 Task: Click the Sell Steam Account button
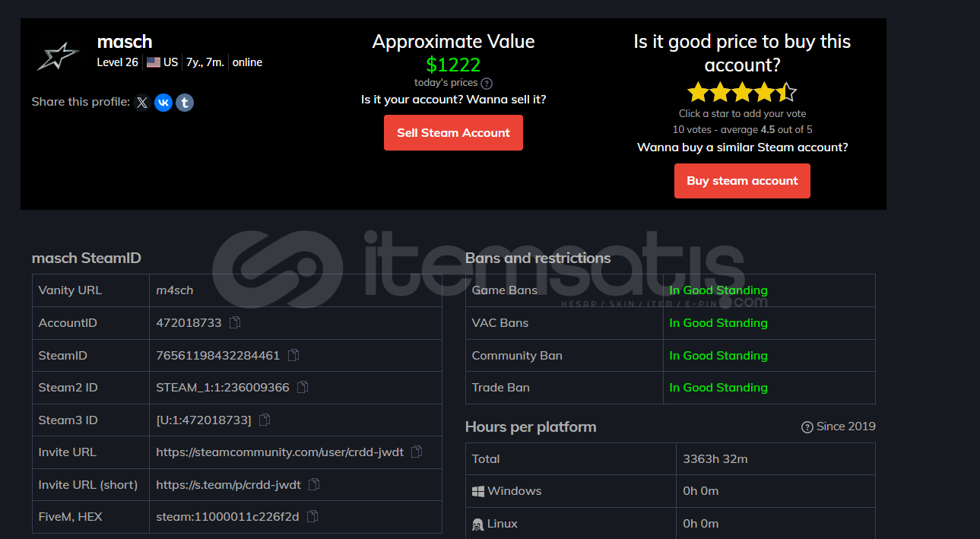pos(453,132)
